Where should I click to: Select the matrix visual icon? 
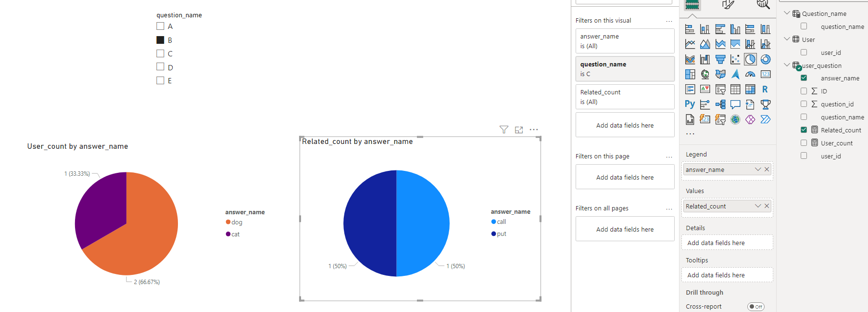click(750, 89)
